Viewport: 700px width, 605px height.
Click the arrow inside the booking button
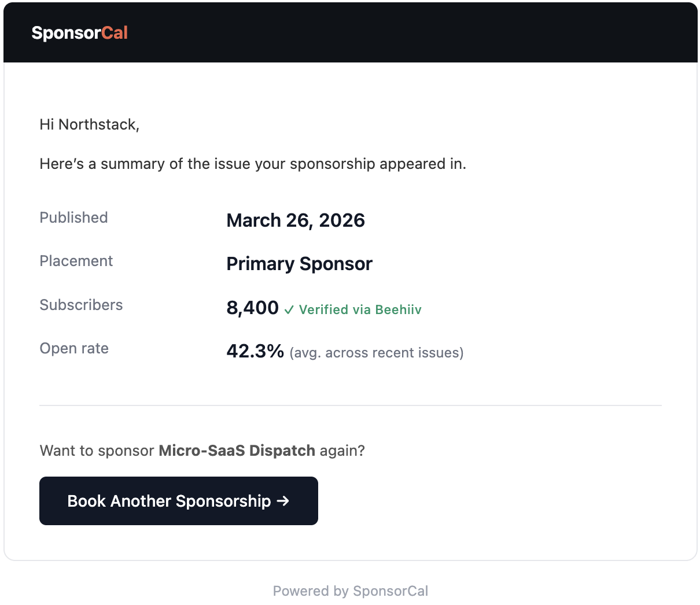coord(283,501)
